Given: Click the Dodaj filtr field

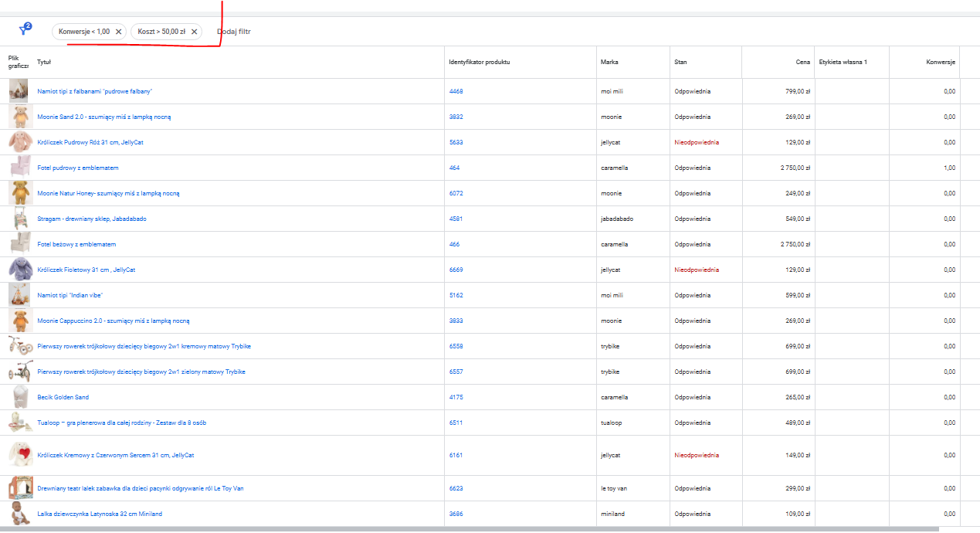Looking at the screenshot, I should 235,32.
